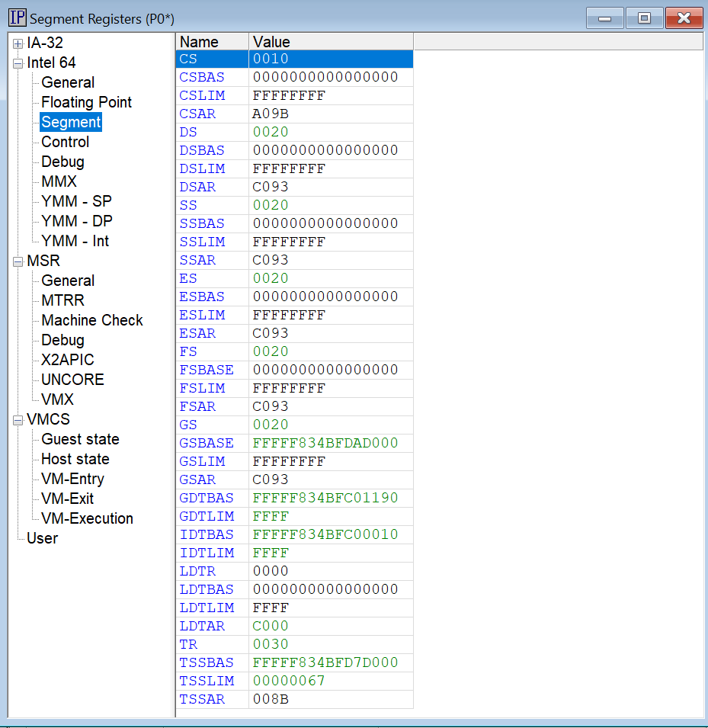Open Debug registers under Intel 64
Screen dimensions: 708x728
(x=62, y=162)
